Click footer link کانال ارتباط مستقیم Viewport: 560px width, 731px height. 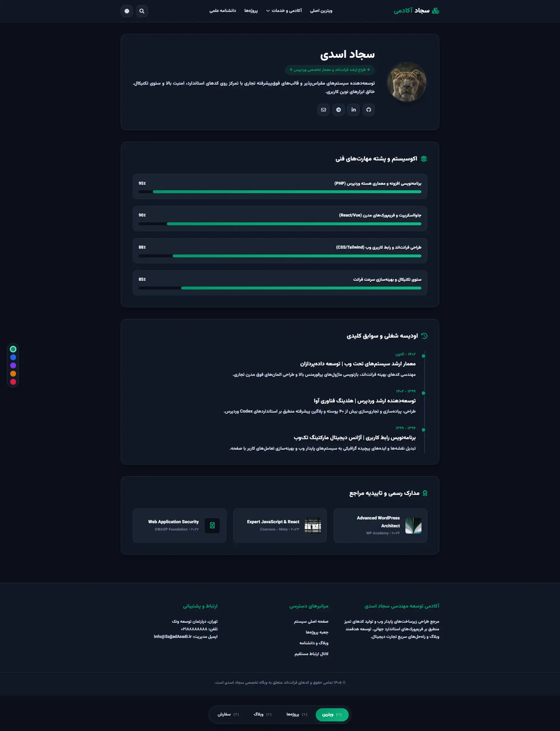click(311, 654)
